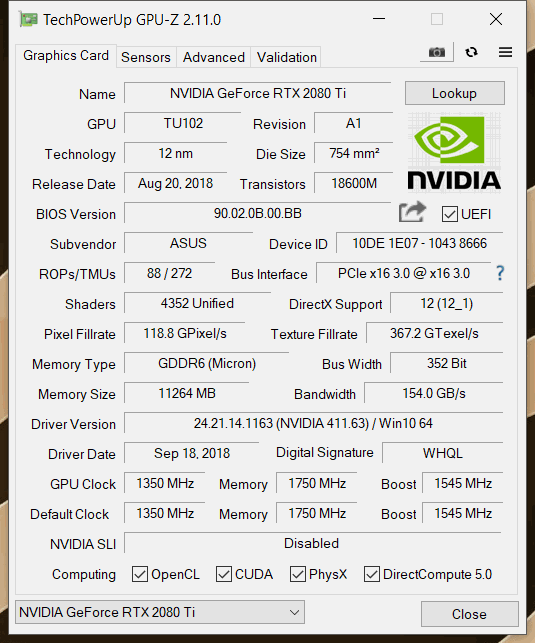Toggle the UEFI checkbox
Screen dimensions: 535x643
coord(449,214)
